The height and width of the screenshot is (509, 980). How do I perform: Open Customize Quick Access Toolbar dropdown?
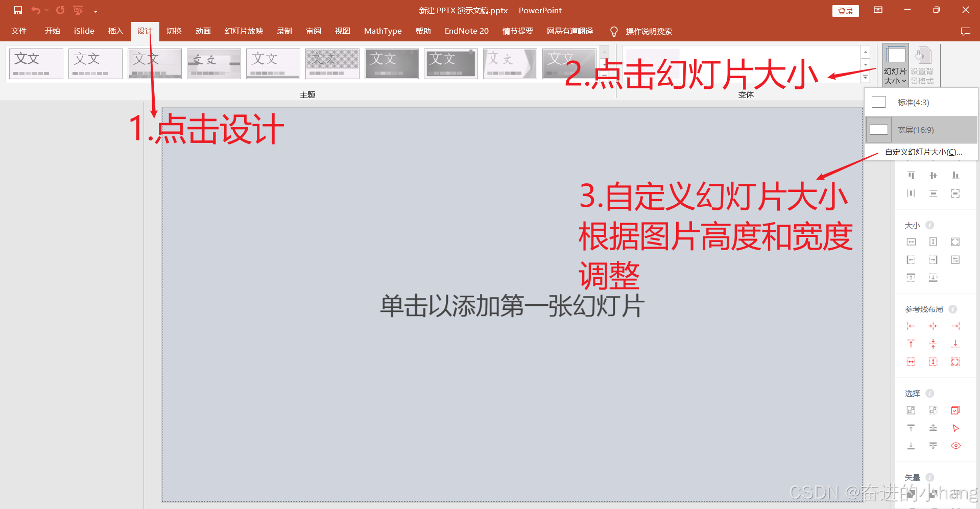tap(95, 11)
